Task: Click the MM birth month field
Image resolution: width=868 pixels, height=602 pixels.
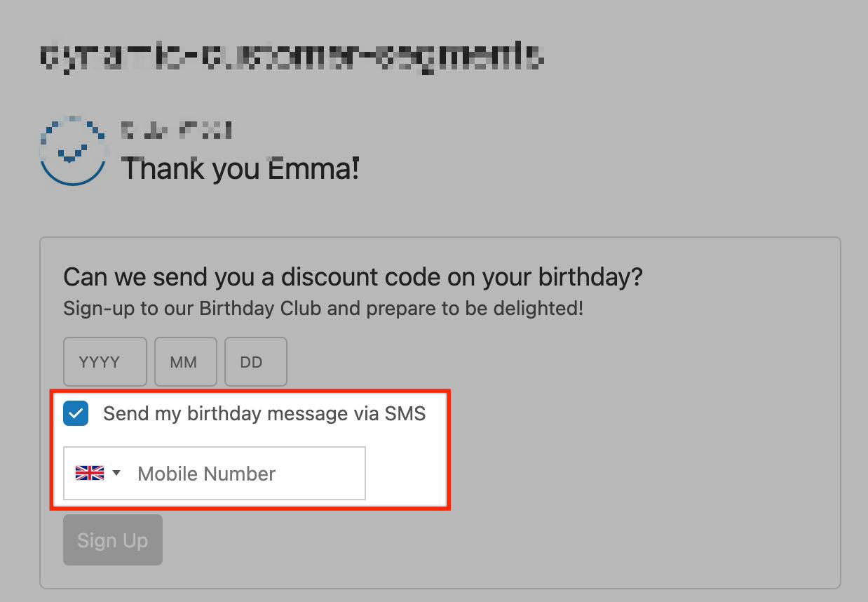Action: [185, 362]
